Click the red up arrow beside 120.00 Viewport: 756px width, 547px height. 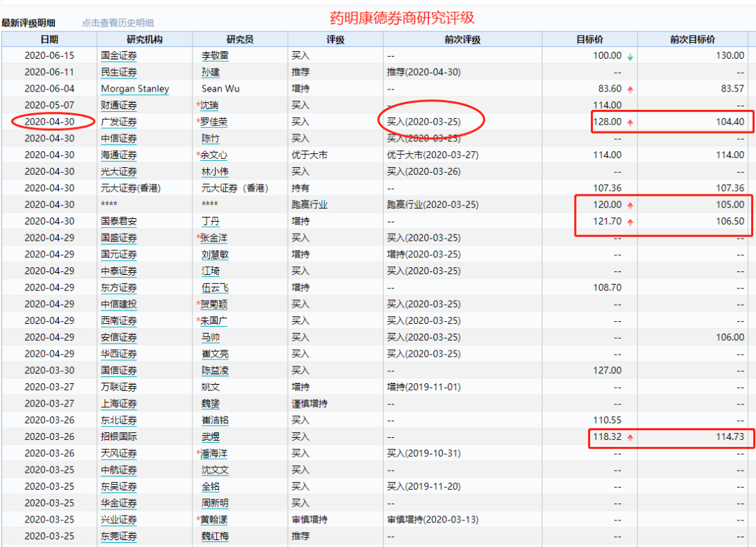pyautogui.click(x=630, y=206)
